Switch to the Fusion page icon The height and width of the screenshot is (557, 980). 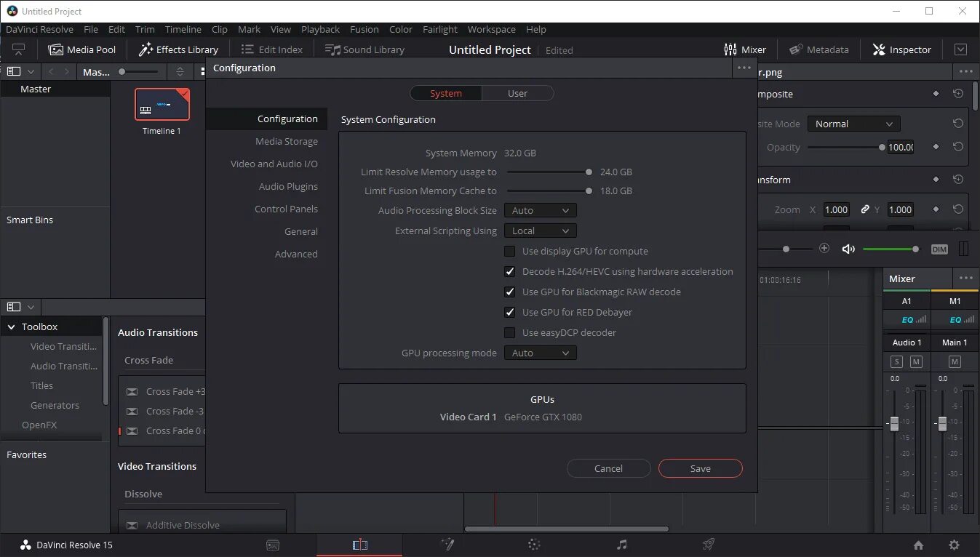[x=447, y=545]
